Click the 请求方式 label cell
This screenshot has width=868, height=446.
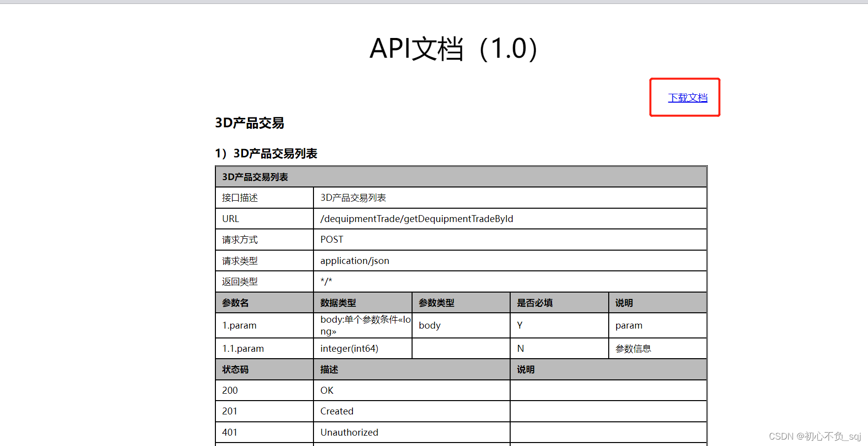pos(264,240)
